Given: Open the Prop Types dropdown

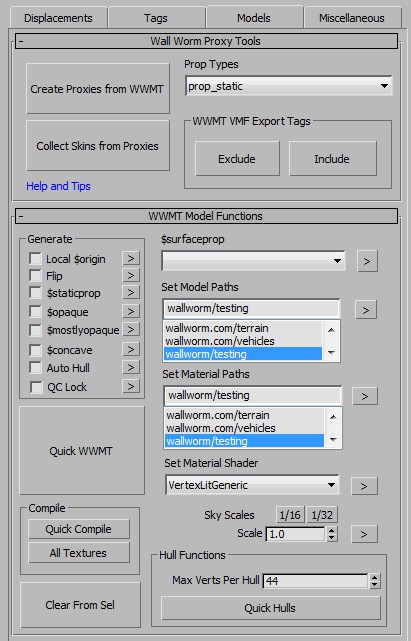Looking at the screenshot, I should [289, 86].
